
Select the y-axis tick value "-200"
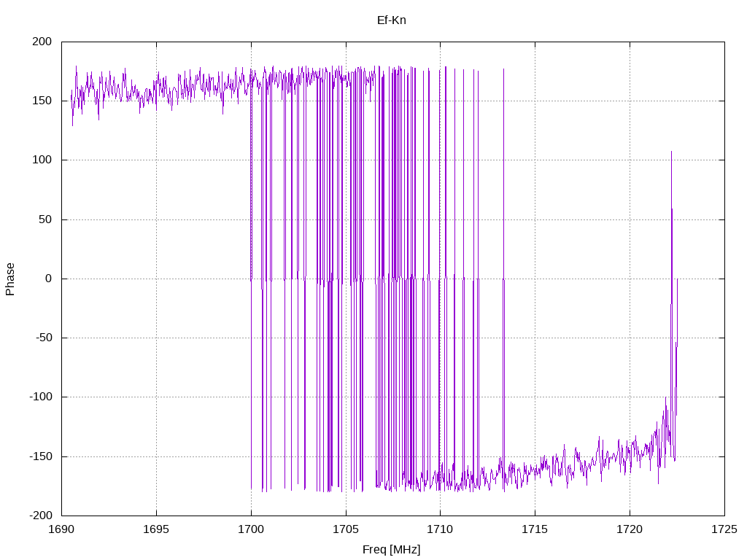41,516
